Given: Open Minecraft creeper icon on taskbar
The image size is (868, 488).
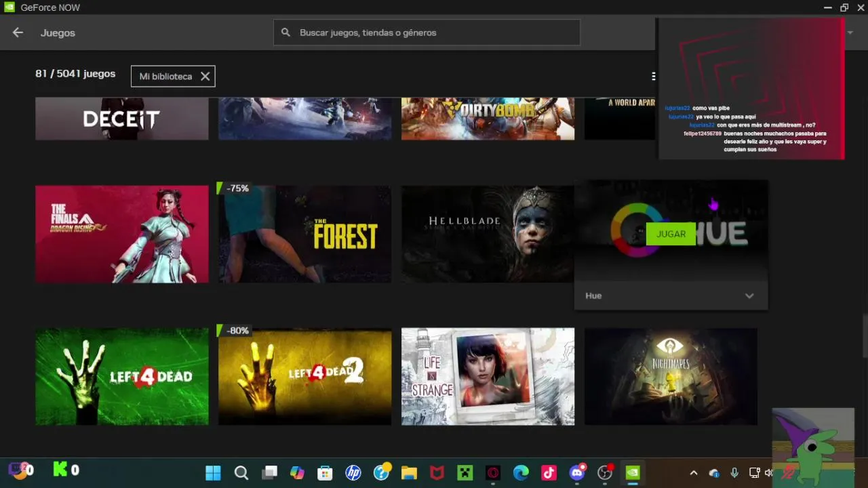Looking at the screenshot, I should [465, 472].
